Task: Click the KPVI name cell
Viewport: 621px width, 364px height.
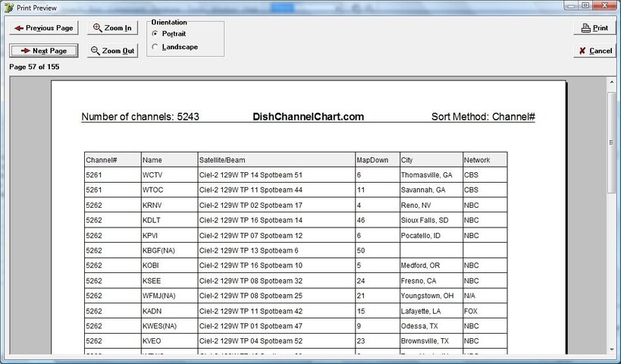Action: [x=169, y=235]
